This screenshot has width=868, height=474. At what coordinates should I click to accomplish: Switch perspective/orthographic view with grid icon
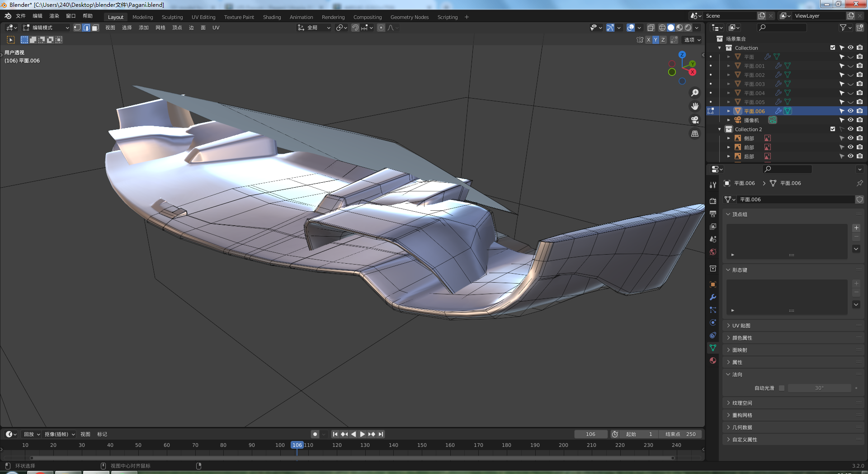(x=695, y=134)
